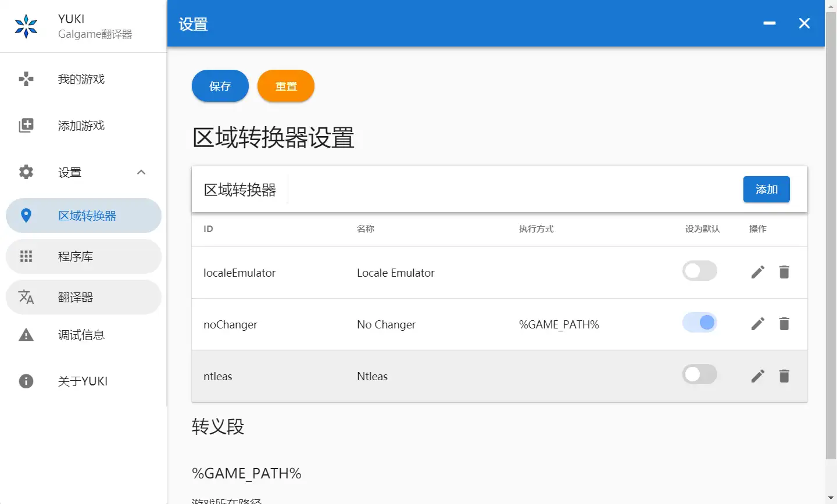Enable localeEmulator as default
Screen dimensions: 837x504
pos(699,271)
